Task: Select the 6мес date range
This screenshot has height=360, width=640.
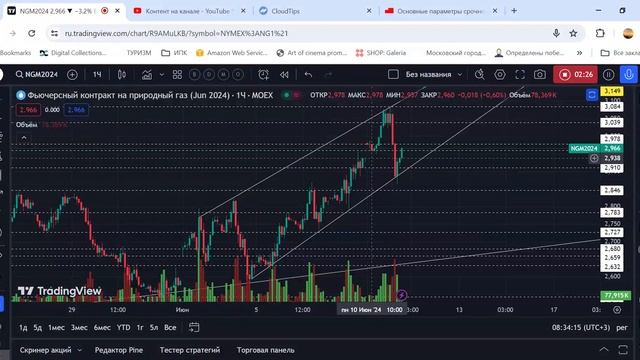Action: [x=102, y=327]
